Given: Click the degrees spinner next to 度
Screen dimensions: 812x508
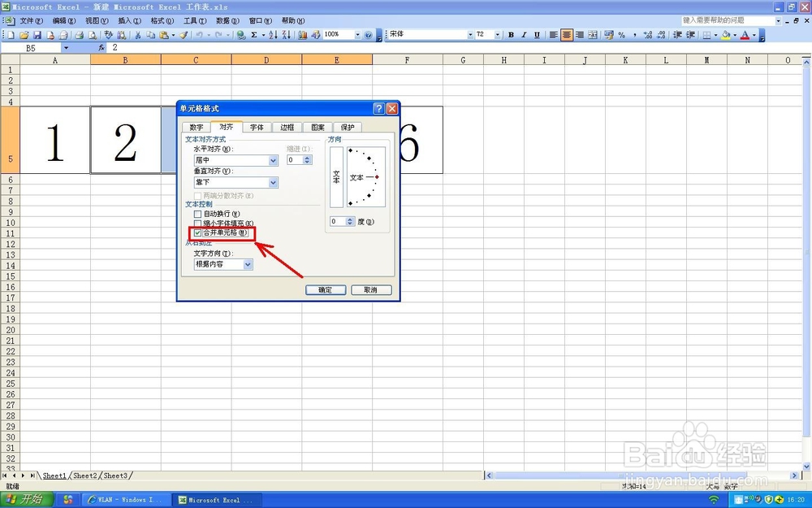Looking at the screenshot, I should click(x=350, y=221).
